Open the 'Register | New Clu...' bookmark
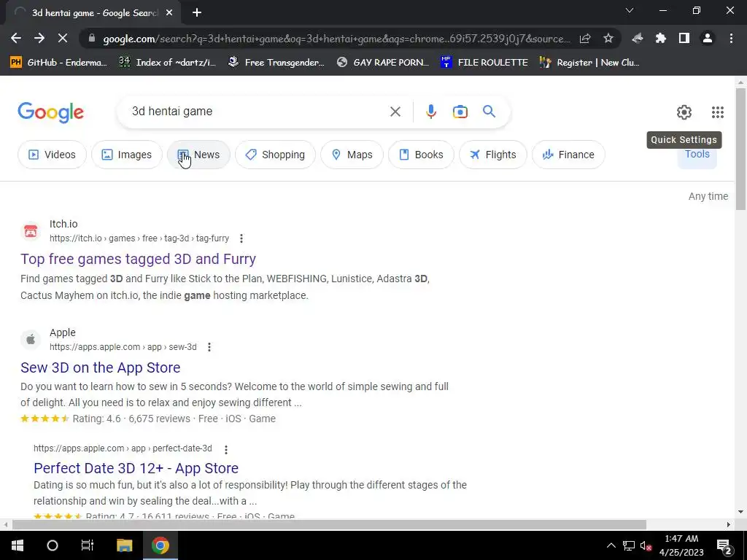The width and height of the screenshot is (747, 560). tap(589, 63)
